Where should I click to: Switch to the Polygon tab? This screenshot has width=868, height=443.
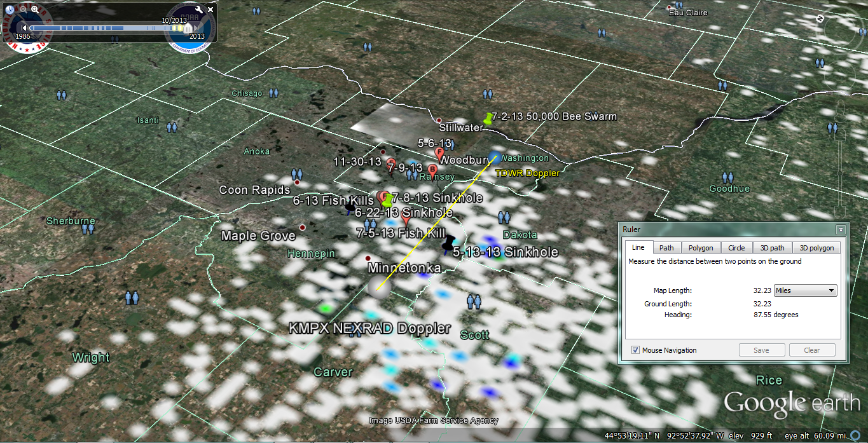tap(701, 248)
